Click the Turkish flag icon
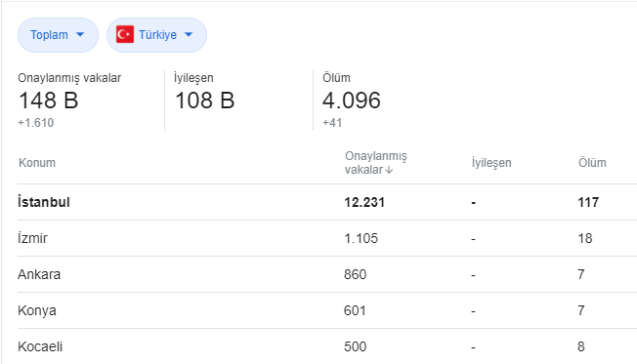 pos(125,34)
